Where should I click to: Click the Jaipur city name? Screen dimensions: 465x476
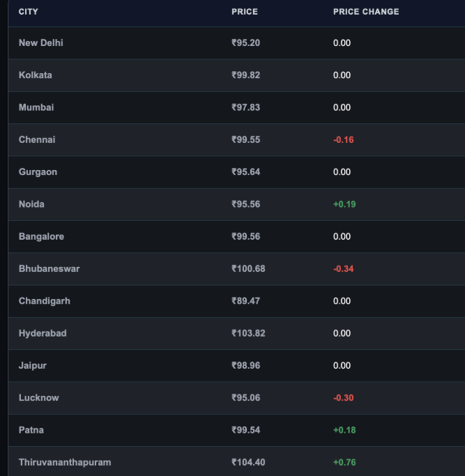click(x=33, y=365)
